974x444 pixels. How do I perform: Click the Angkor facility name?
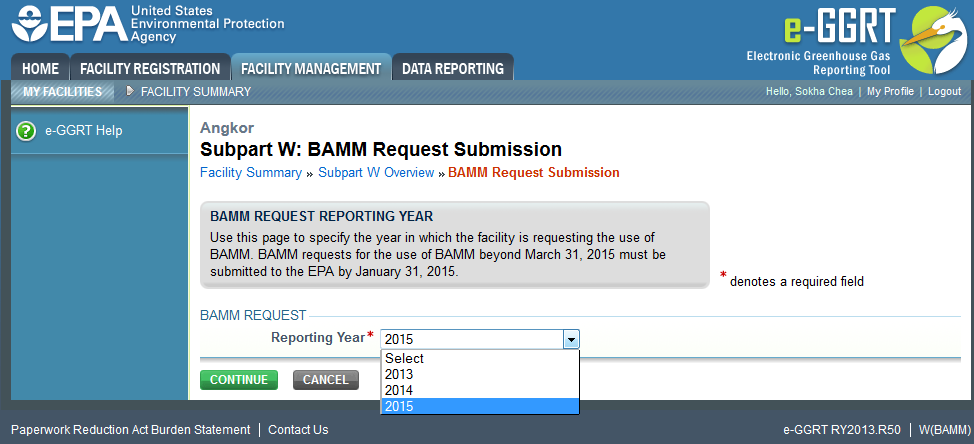227,129
